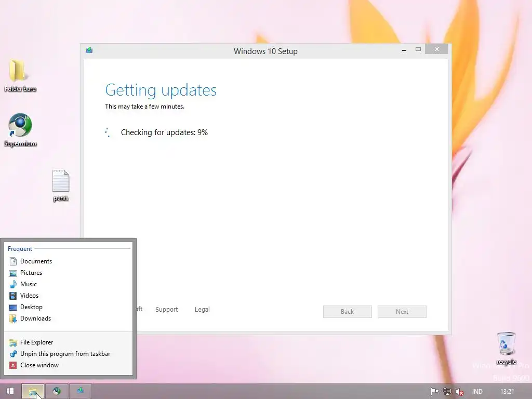Switch to Supermium in the taskbar
The image size is (532, 399).
pos(57,391)
